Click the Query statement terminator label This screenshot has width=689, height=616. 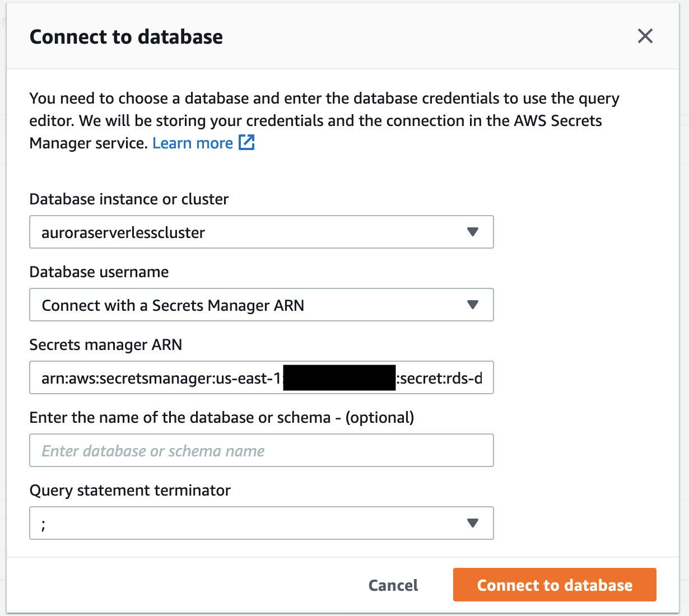click(130, 491)
